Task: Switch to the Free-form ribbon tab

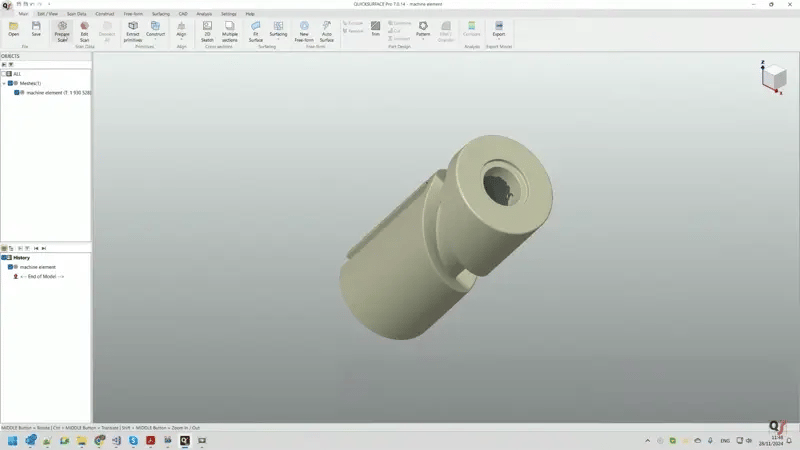Action: point(133,14)
